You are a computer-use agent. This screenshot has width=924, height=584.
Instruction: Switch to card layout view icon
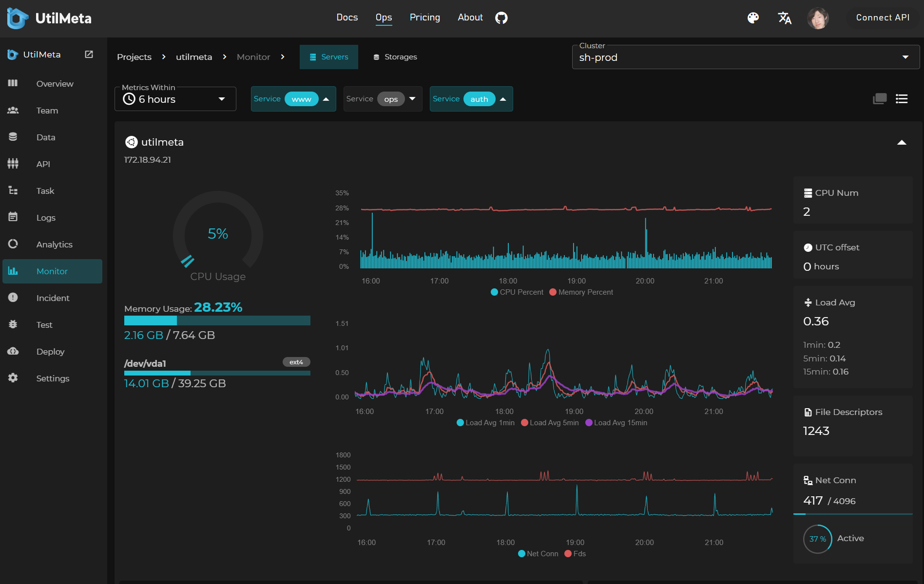(x=880, y=99)
